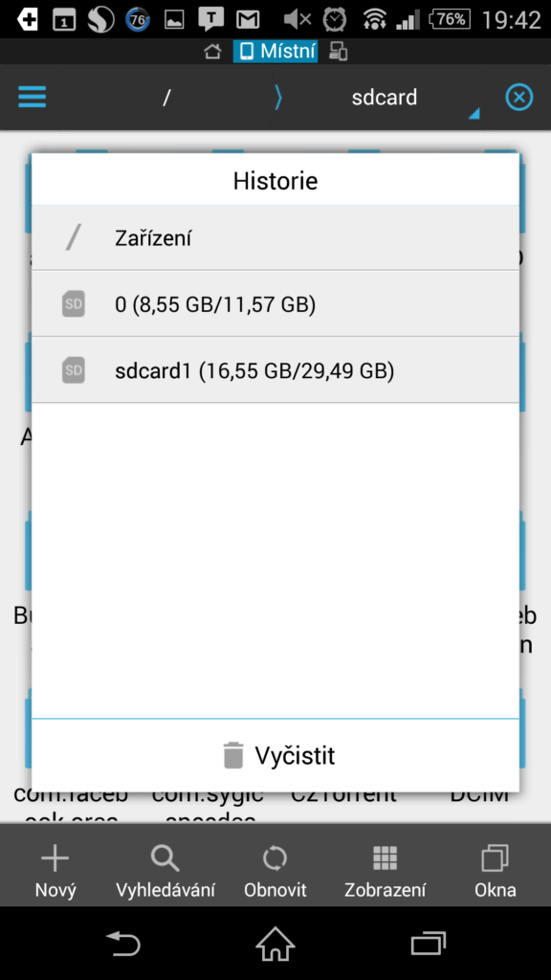This screenshot has width=551, height=980.
Task: Tap the Android home navigation button
Action: coord(275,943)
